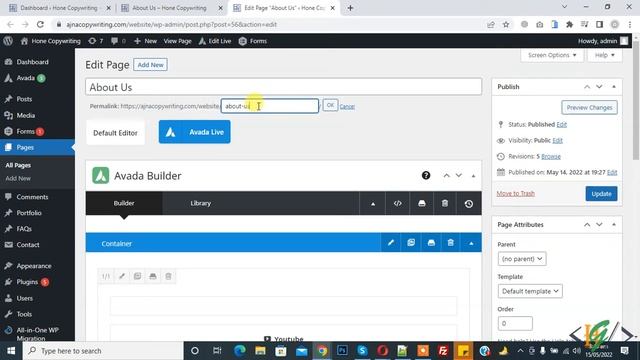Open the Template dropdown
Viewport: 640px width, 360px height.
coord(530,291)
